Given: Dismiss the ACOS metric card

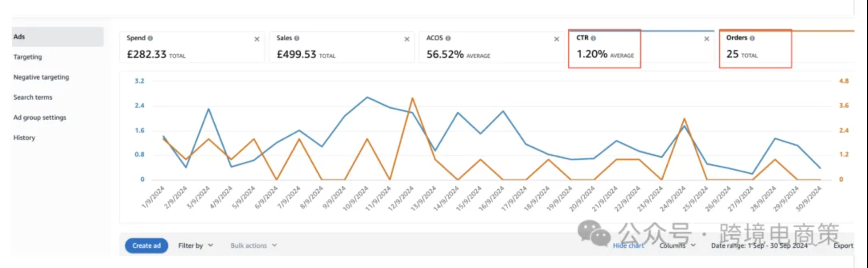Looking at the screenshot, I should pyautogui.click(x=557, y=39).
